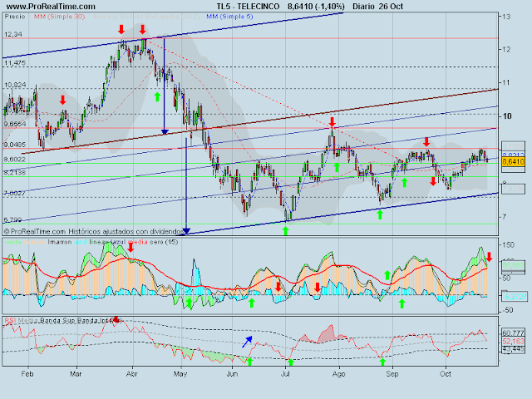The image size is (532, 399).
Task: Click the faint Bollinger bands (20 2) legend
Action: (145, 17)
